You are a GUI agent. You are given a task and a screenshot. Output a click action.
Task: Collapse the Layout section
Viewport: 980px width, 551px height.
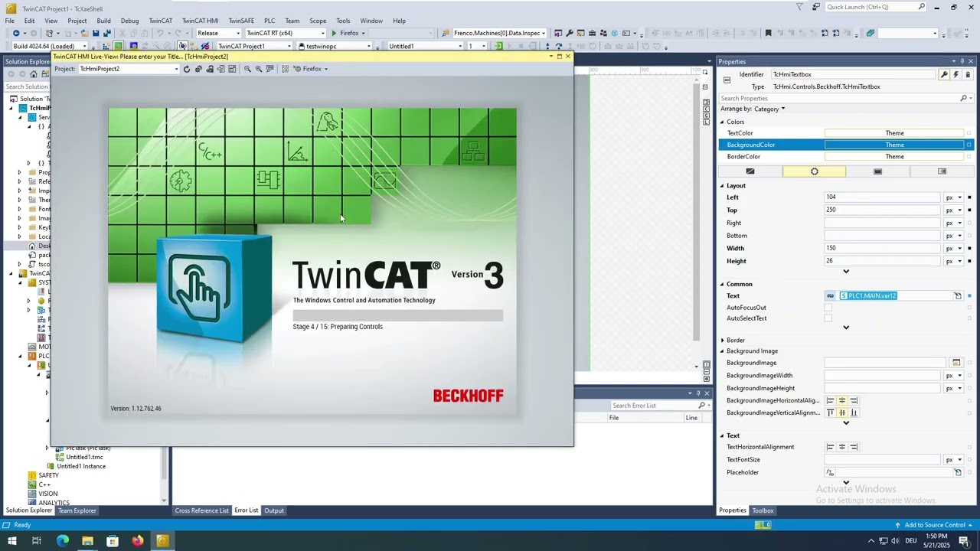tap(722, 186)
